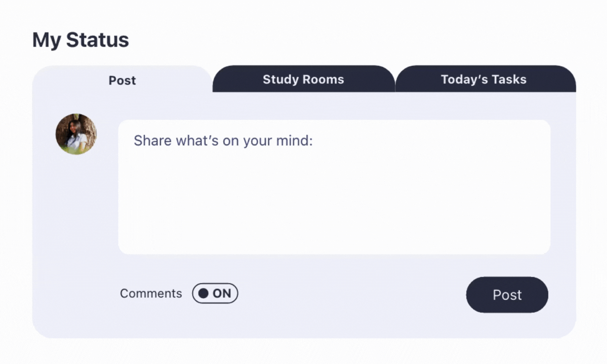Click the ON label in Comments switch

click(222, 293)
